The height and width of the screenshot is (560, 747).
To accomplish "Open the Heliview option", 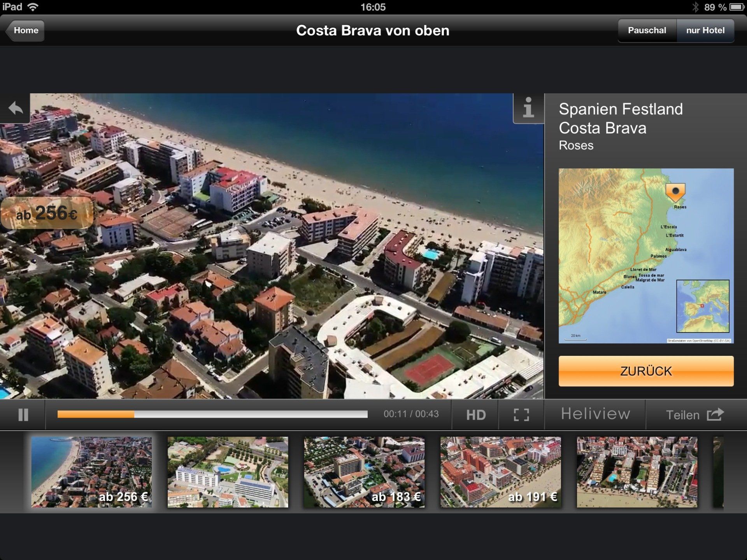I will click(x=595, y=415).
